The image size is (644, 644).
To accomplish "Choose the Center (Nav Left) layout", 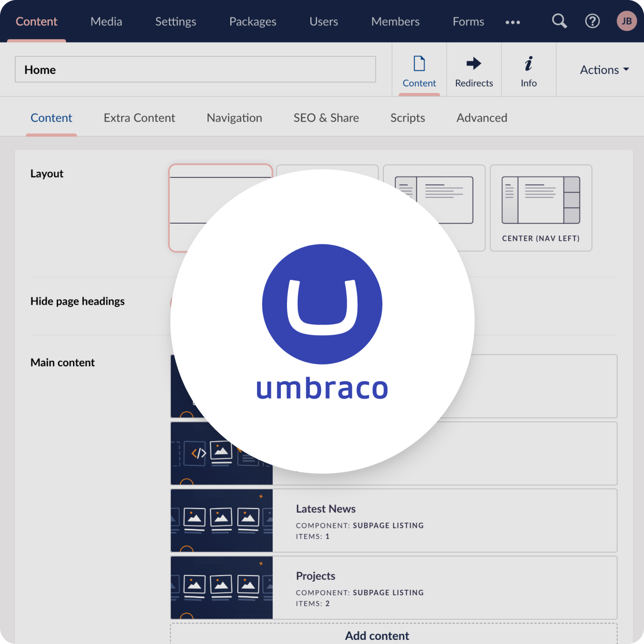I will [541, 208].
